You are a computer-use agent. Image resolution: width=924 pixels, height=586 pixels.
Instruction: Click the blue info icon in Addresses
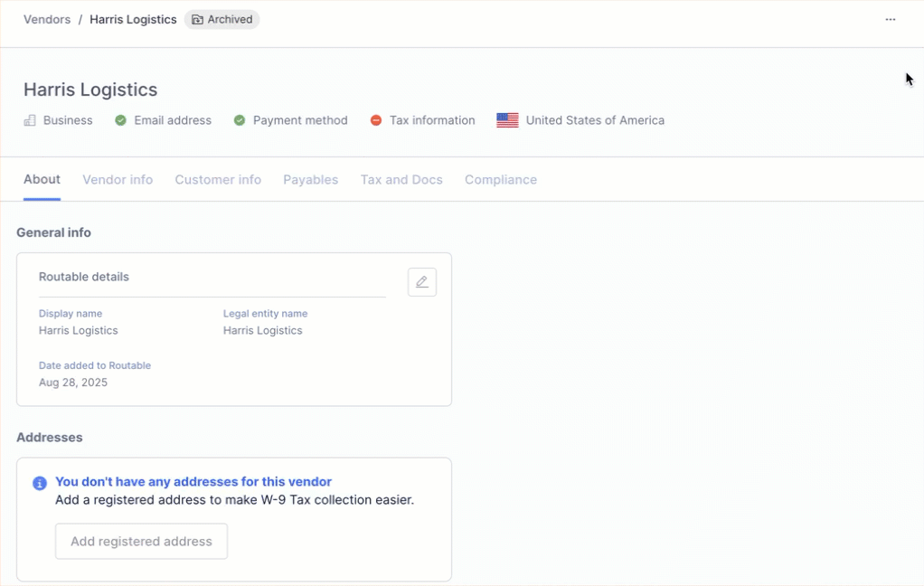click(x=40, y=484)
